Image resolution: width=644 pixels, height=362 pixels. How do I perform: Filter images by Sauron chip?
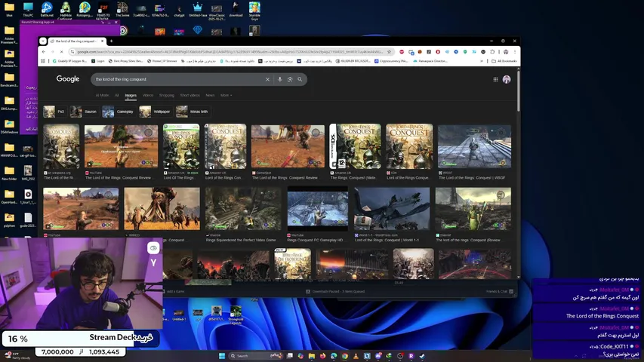pyautogui.click(x=85, y=112)
